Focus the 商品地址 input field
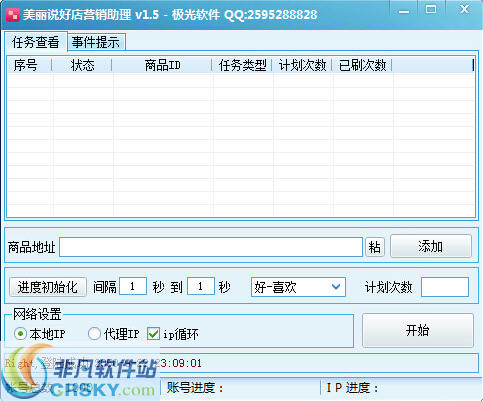483x401 pixels. pos(211,247)
